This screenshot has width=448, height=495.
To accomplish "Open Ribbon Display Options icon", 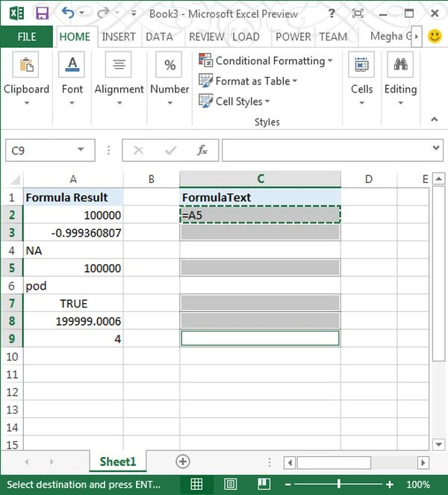I will [358, 13].
